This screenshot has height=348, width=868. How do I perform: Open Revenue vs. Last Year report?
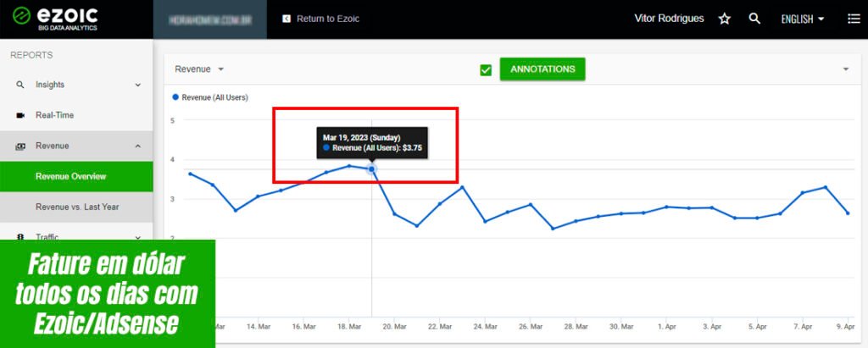click(x=77, y=207)
